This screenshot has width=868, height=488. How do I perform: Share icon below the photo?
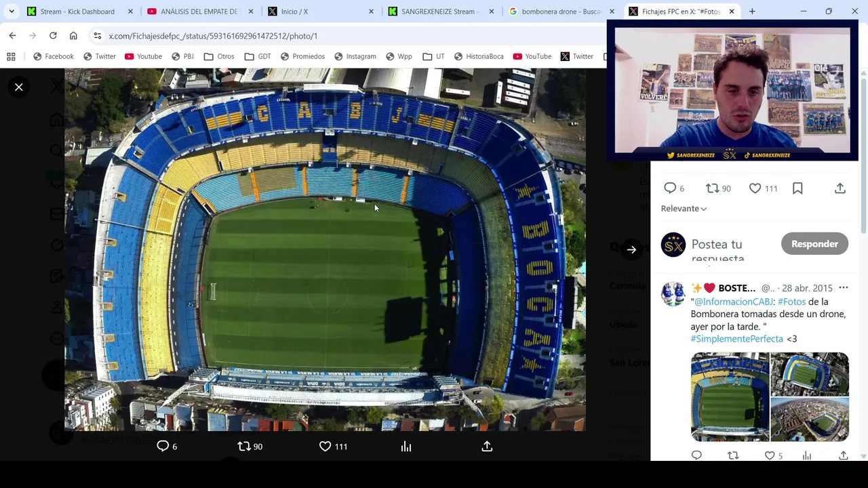[487, 446]
